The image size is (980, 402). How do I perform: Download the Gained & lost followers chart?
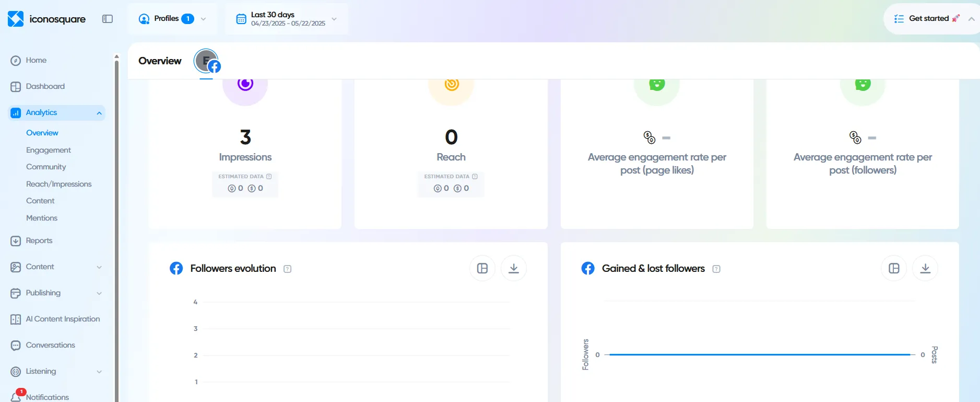925,268
